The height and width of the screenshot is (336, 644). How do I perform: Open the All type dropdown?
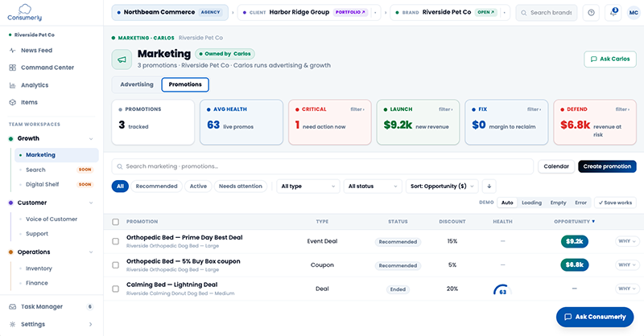click(308, 186)
